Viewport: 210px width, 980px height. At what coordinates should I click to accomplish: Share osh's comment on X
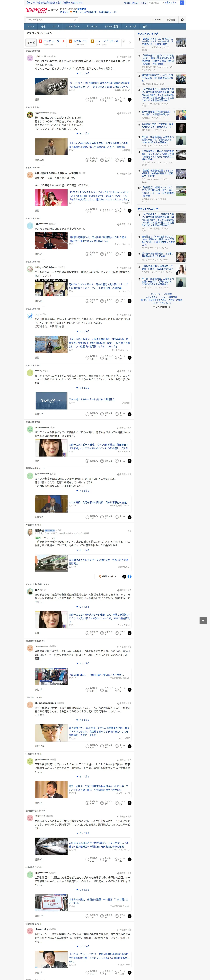coord(129,803)
